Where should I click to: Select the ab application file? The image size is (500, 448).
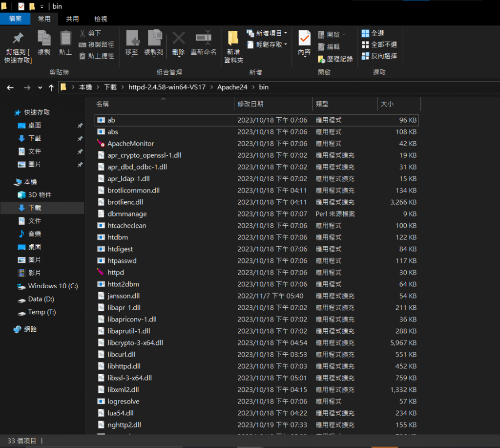tap(257, 120)
